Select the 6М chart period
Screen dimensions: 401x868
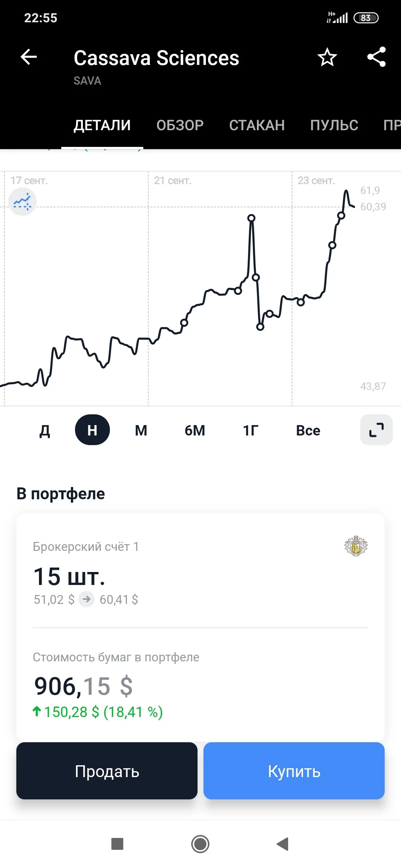195,430
